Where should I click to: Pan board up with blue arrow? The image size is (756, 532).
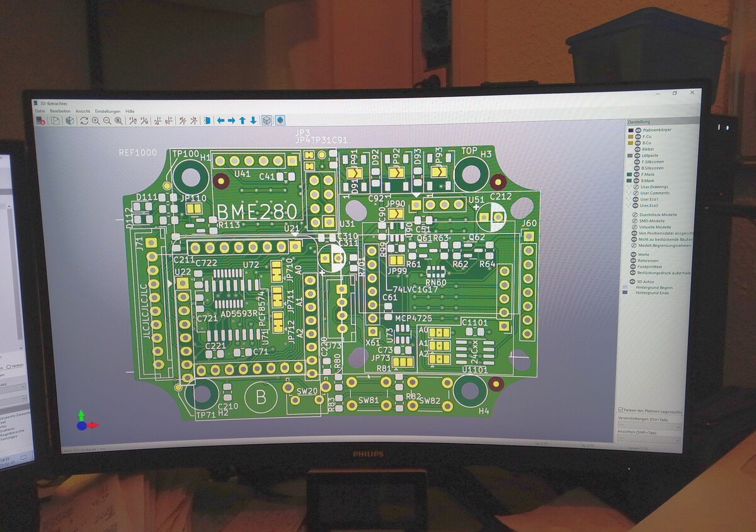[x=243, y=121]
